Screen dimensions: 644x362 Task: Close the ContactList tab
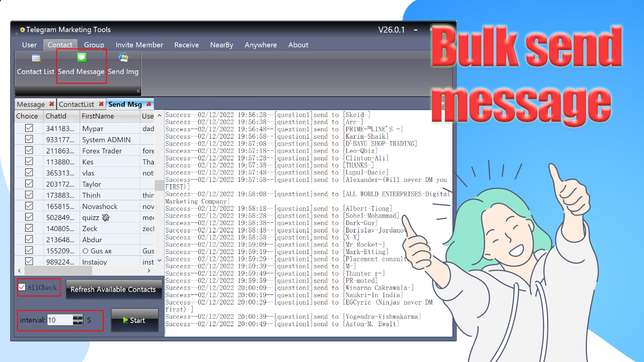pos(100,104)
